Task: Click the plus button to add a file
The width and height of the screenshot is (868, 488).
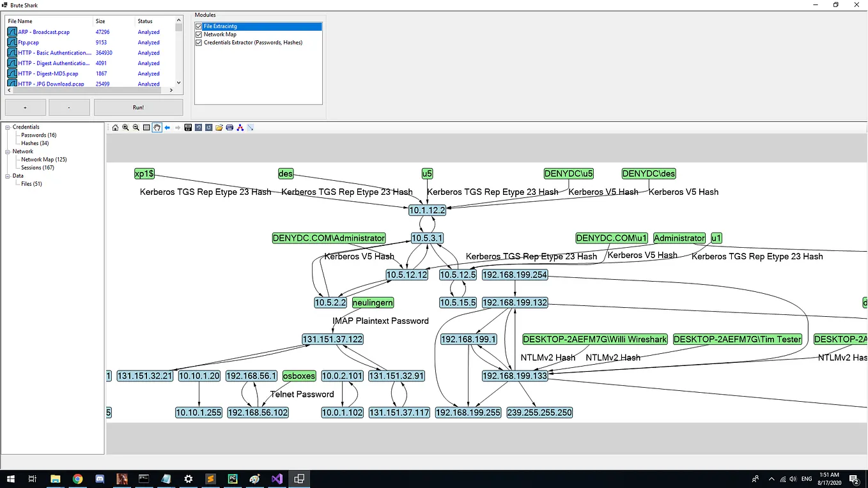Action: 26,107
